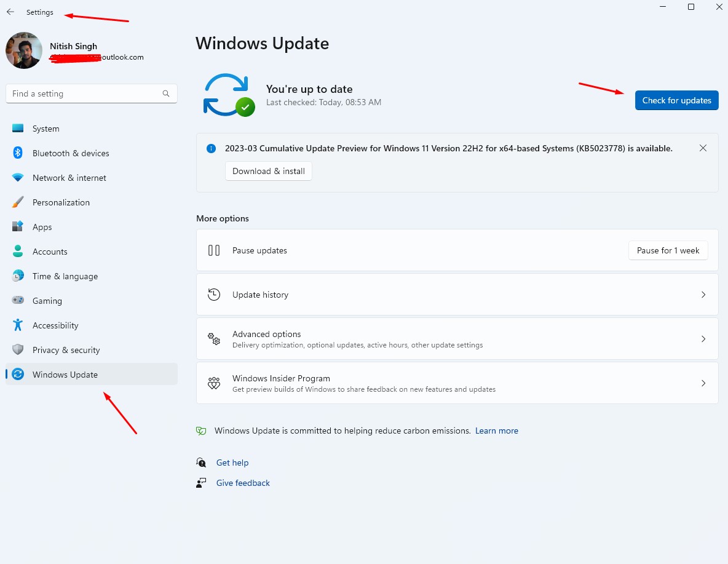This screenshot has width=728, height=564.
Task: Click the Accessibility figure icon
Action: (18, 325)
